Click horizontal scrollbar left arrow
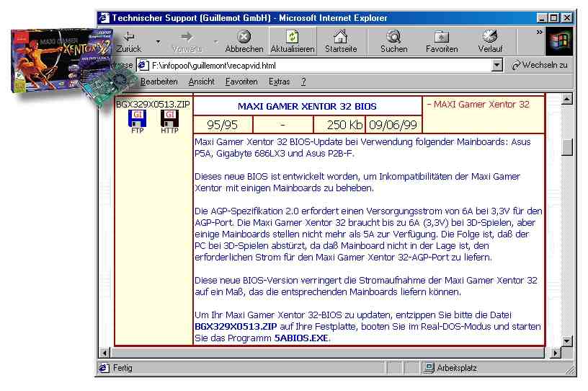The image size is (588, 391). (x=104, y=353)
